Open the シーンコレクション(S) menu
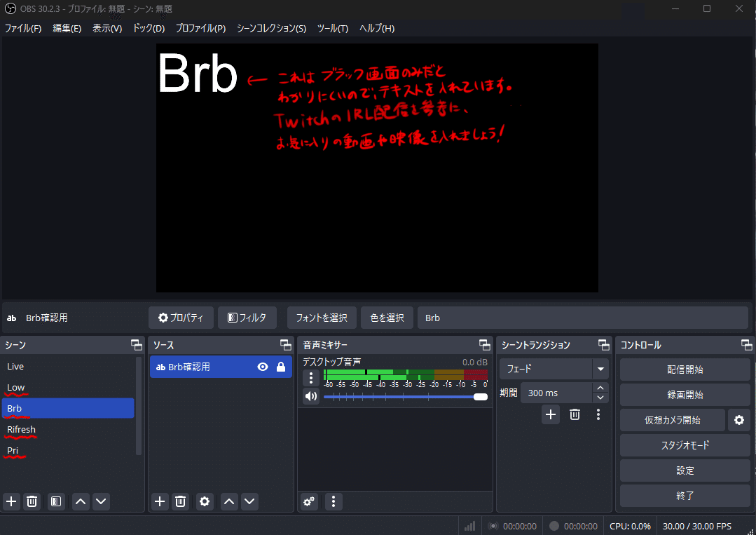 pyautogui.click(x=271, y=29)
